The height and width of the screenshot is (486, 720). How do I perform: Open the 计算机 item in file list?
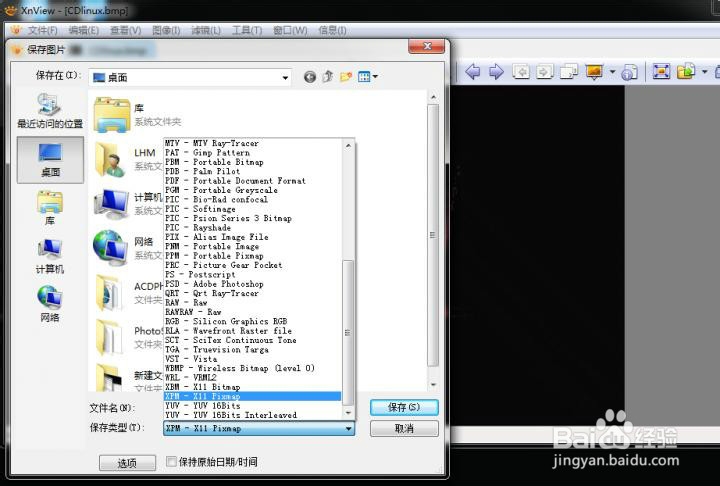[129, 203]
